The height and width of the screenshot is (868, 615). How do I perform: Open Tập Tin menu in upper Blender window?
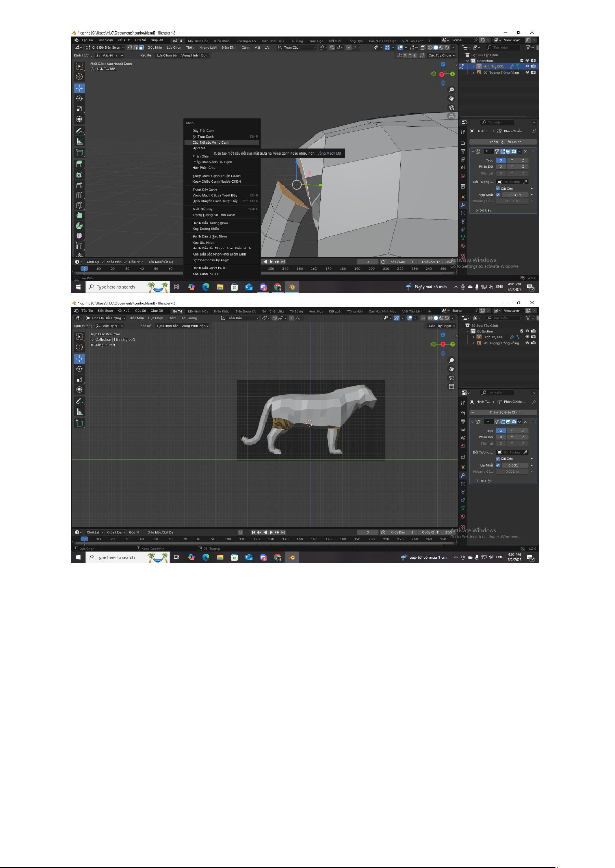coord(87,40)
